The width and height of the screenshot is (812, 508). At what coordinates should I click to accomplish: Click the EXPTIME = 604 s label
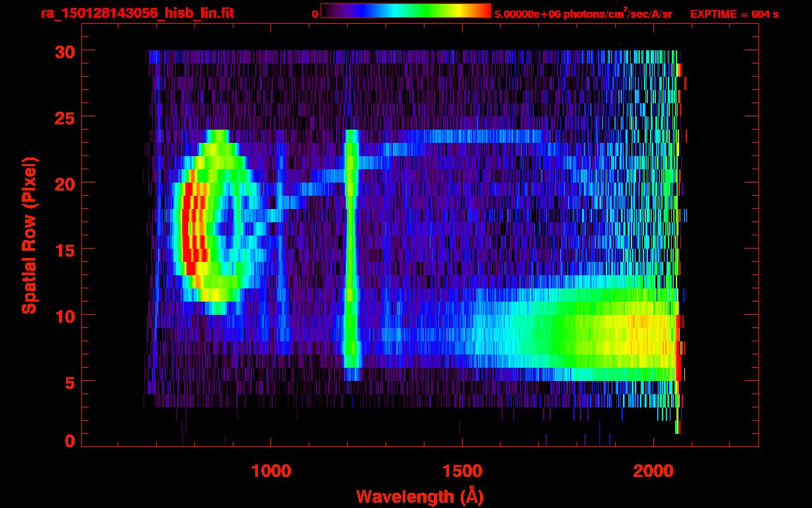(x=734, y=13)
